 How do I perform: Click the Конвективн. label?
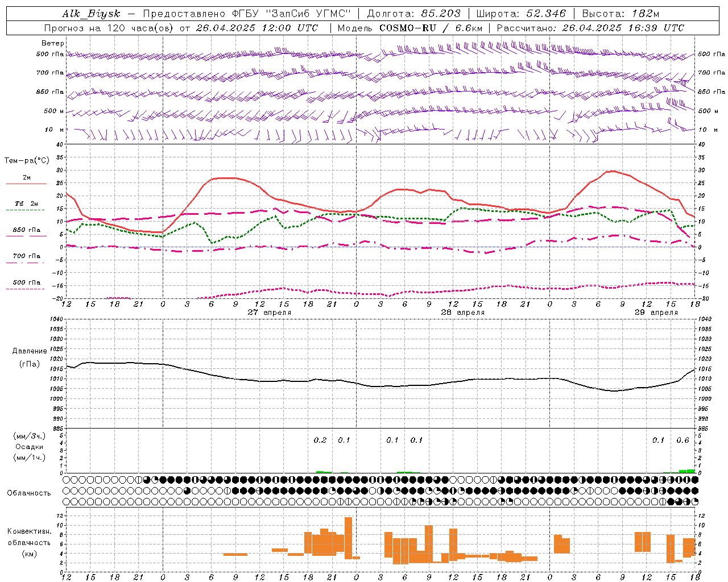tap(30, 531)
